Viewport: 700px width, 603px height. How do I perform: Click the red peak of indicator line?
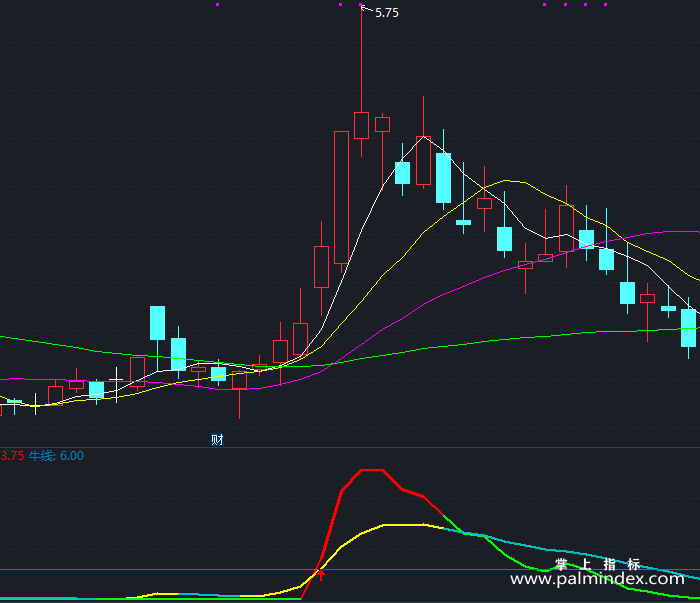(x=372, y=470)
